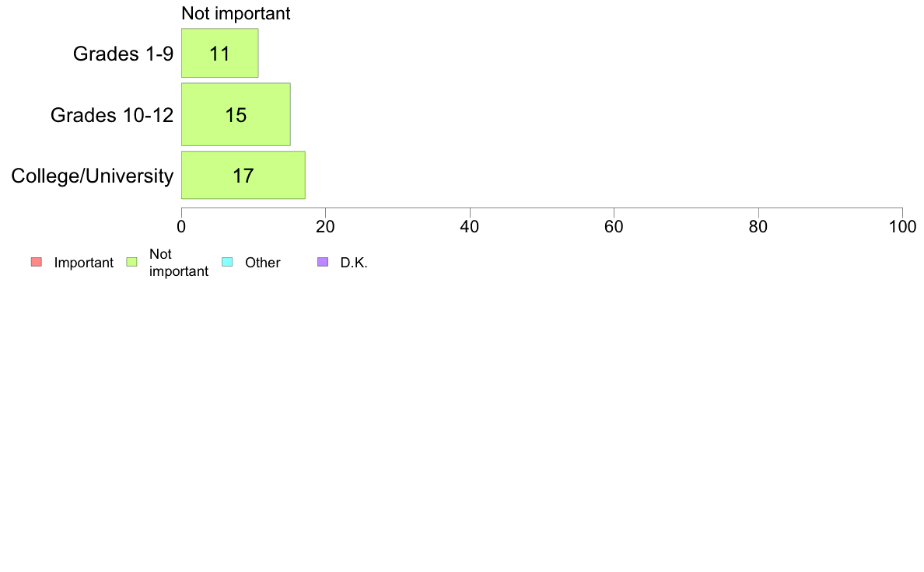
Task: Click the 0 tick label on axis
Action: (x=181, y=227)
